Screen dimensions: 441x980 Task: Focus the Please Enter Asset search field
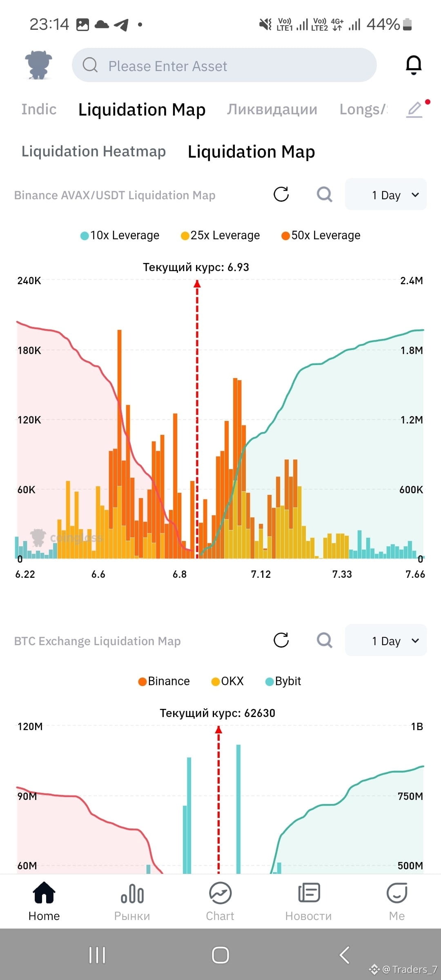[x=224, y=65]
